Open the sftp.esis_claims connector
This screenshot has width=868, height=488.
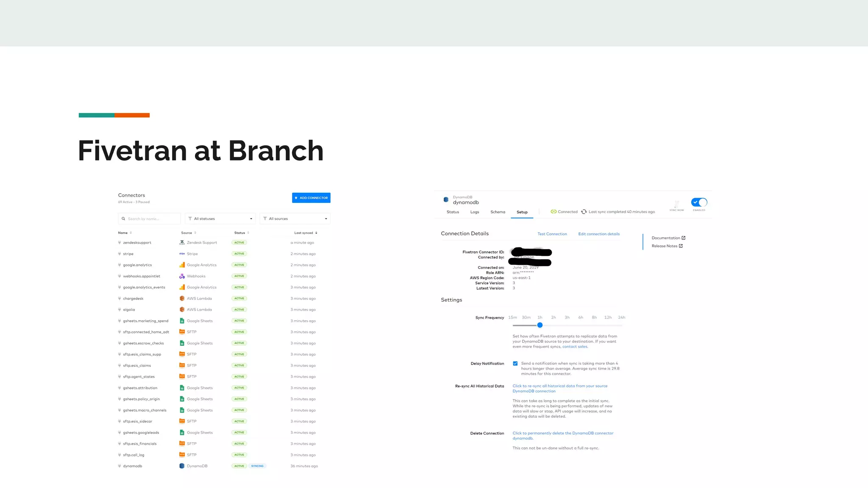tap(224, 365)
